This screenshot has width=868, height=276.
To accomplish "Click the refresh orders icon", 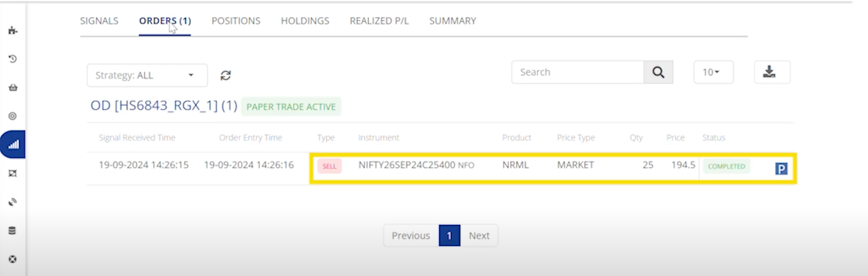I will (226, 76).
